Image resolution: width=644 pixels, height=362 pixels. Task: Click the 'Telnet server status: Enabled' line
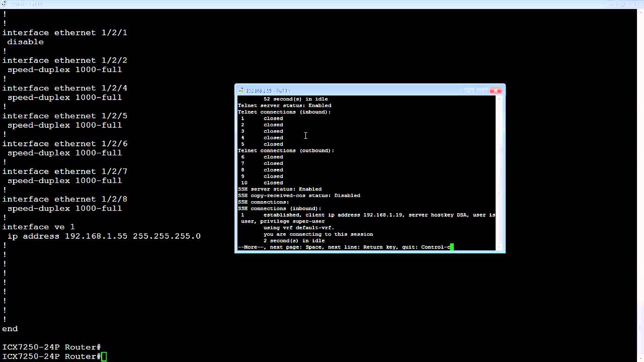284,106
